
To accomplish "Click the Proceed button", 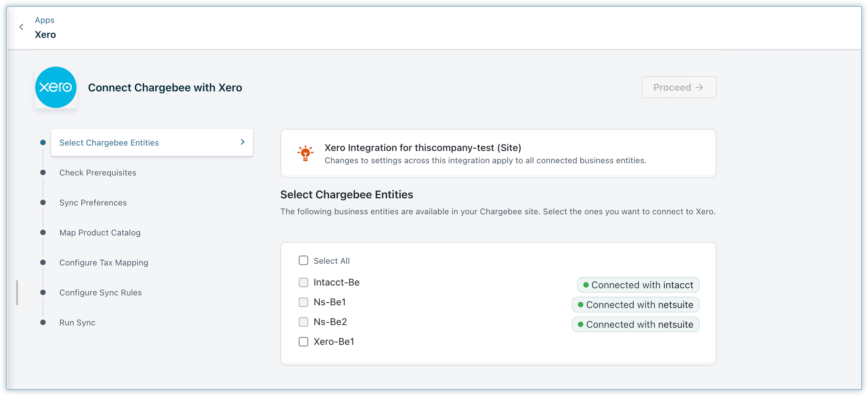I will [678, 87].
